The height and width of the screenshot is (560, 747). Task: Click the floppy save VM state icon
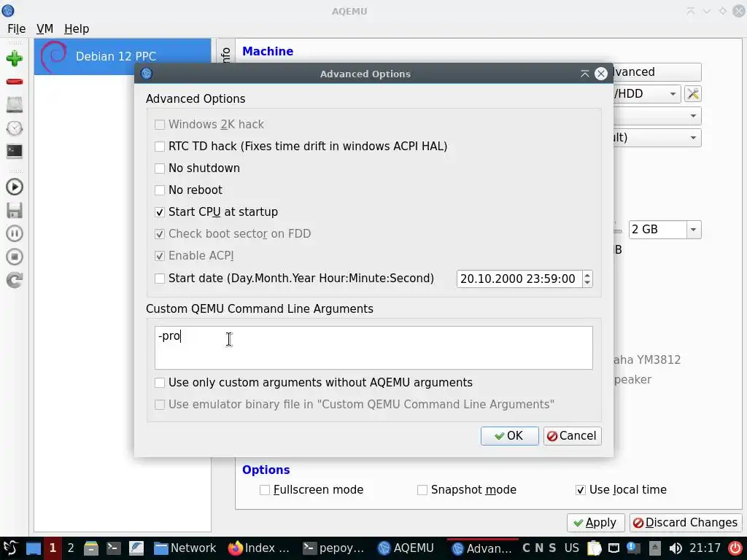pyautogui.click(x=15, y=210)
